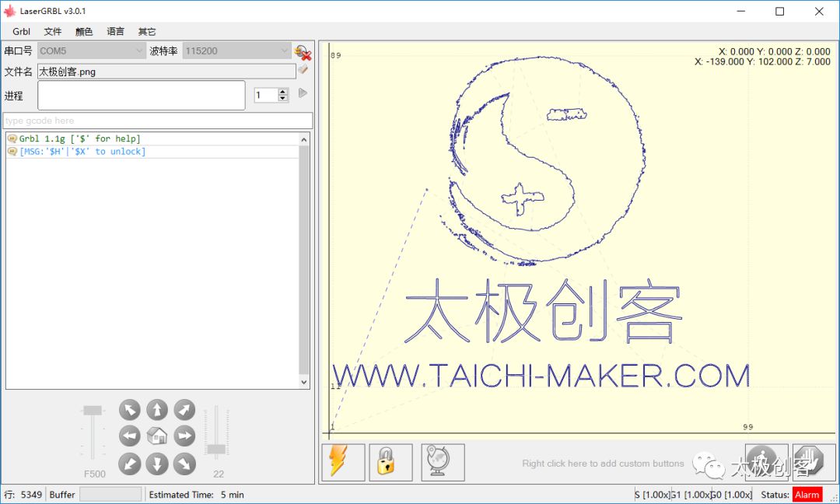
Task: Jog laser downward with down arrow
Action: click(x=157, y=464)
